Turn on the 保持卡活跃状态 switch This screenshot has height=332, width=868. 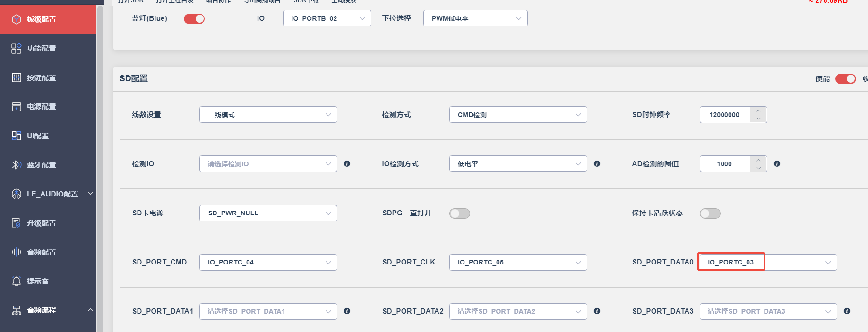[710, 213]
